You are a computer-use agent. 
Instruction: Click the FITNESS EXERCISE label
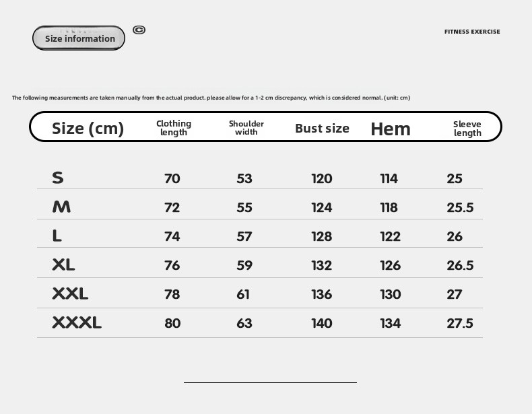point(472,32)
